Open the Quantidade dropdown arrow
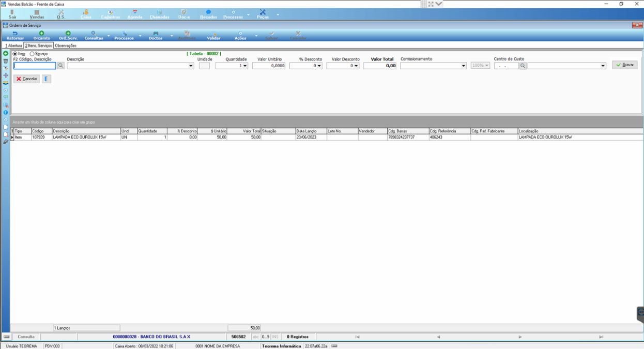This screenshot has height=349, width=644. tap(245, 66)
